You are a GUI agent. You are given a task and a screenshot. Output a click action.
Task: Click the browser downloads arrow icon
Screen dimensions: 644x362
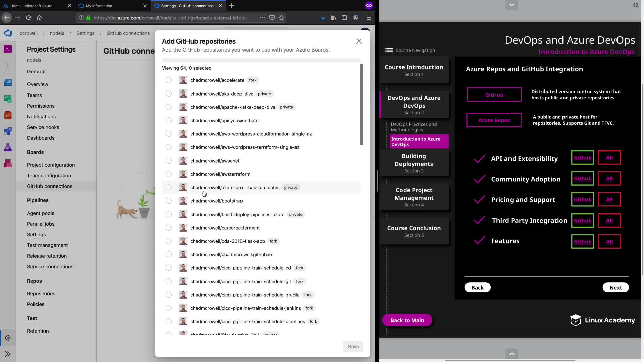(x=323, y=18)
